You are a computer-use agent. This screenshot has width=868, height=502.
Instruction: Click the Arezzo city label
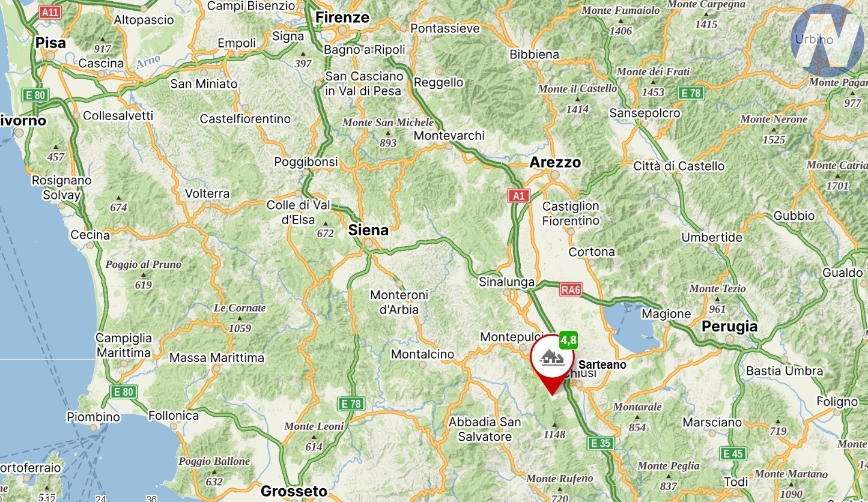(x=555, y=162)
